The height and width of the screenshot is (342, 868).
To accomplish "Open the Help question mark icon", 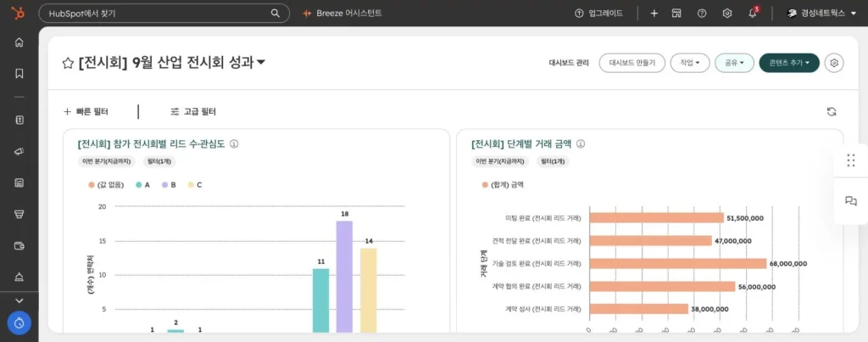I will point(702,14).
